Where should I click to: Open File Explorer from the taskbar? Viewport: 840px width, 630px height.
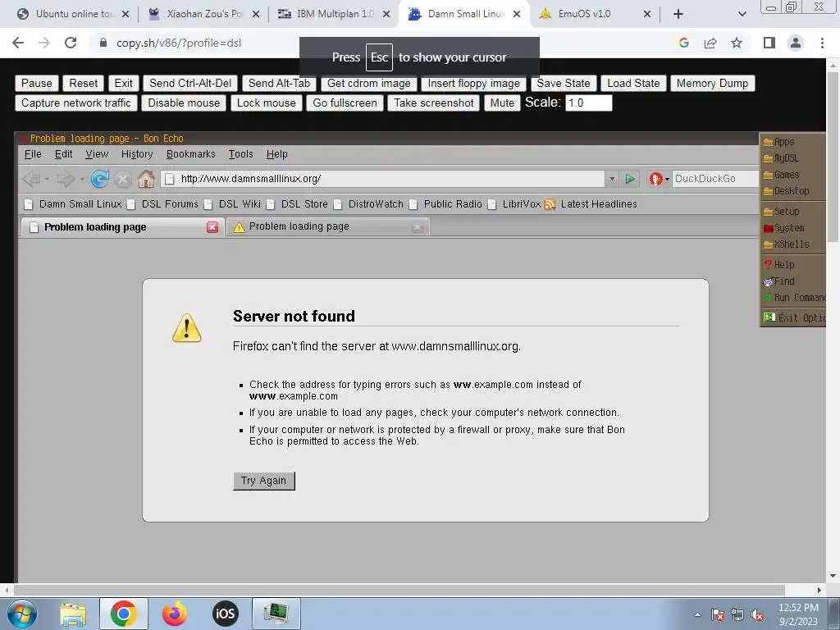[73, 614]
